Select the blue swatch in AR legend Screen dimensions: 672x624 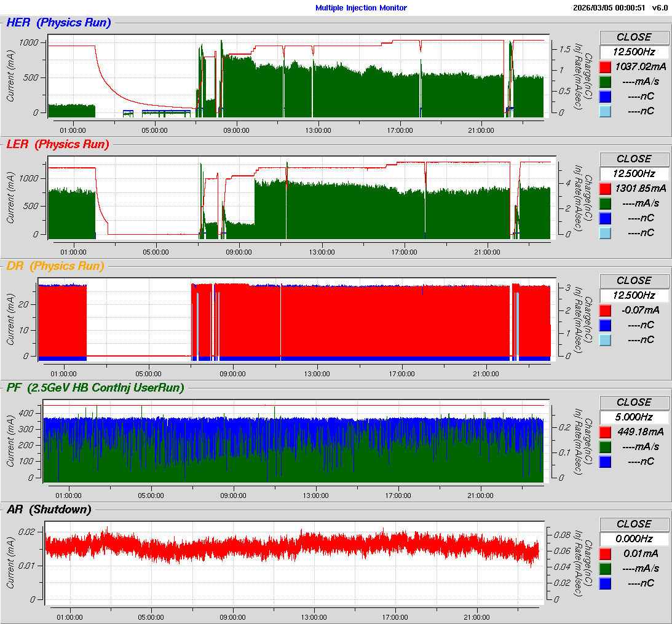[x=605, y=583]
